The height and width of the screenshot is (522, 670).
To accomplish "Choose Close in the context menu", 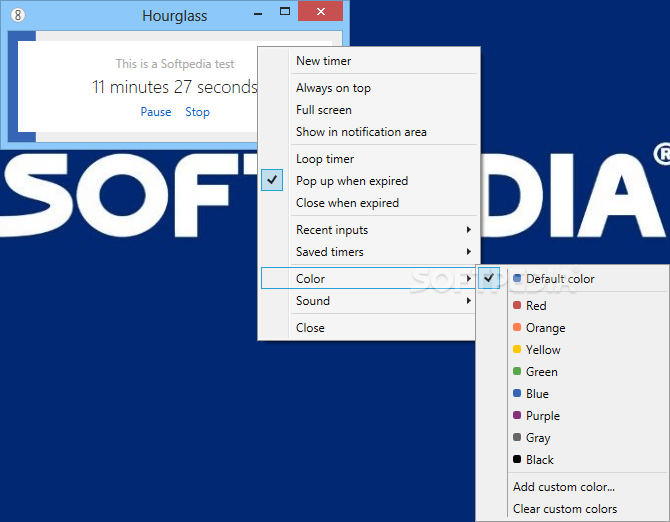I will coord(369,328).
